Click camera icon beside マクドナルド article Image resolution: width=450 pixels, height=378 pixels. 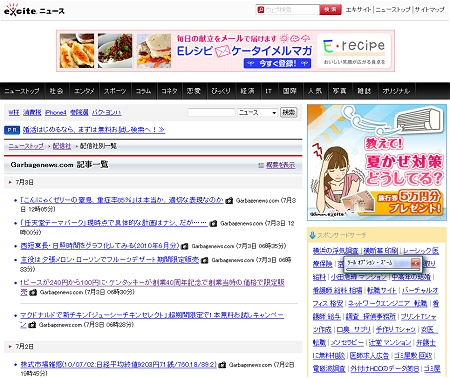(32, 325)
